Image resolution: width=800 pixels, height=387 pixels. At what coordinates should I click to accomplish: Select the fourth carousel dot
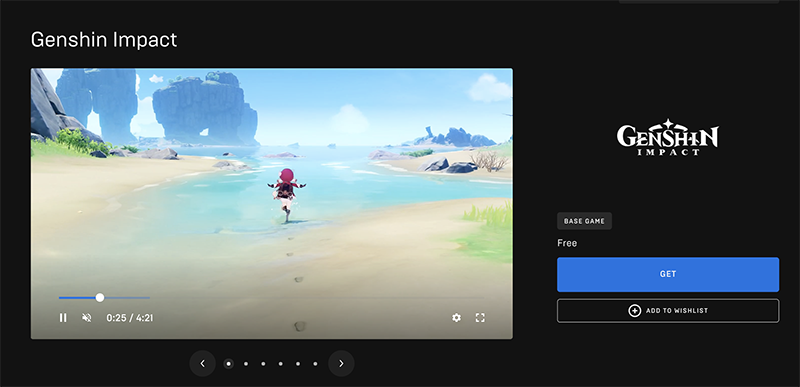pyautogui.click(x=281, y=364)
